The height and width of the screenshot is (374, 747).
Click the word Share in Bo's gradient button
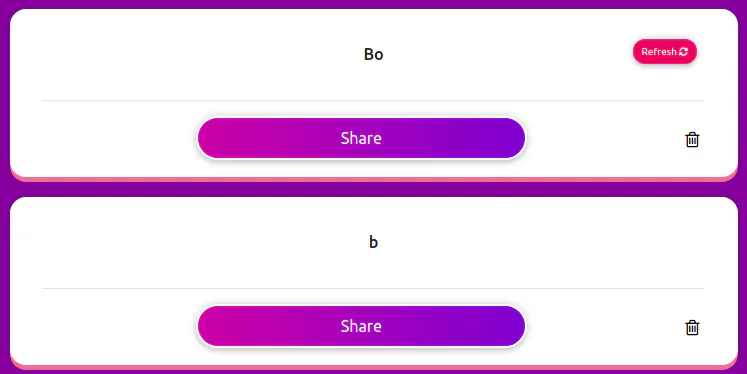(361, 138)
